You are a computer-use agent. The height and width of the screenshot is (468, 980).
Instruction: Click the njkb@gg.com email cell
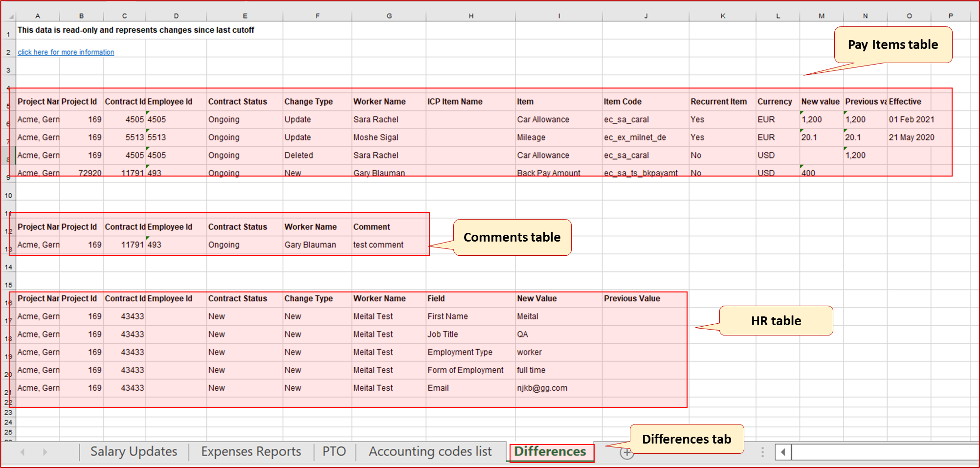(x=542, y=388)
